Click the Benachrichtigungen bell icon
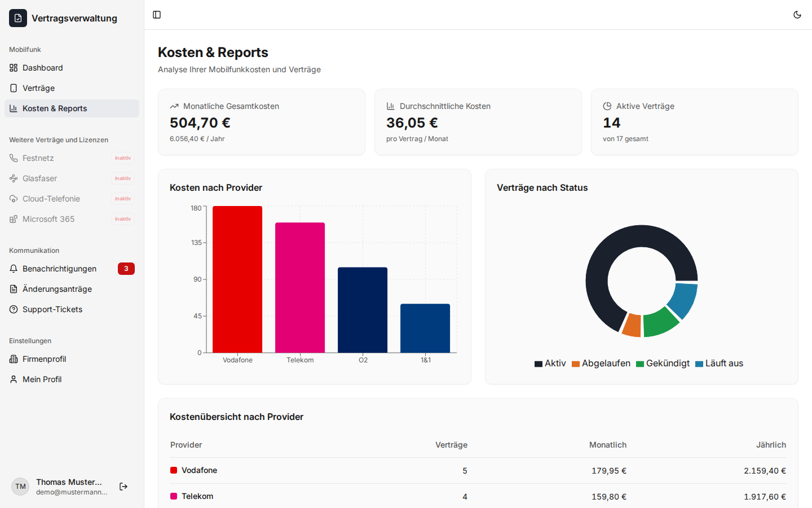Viewport: 812px width, 508px height. click(x=14, y=269)
